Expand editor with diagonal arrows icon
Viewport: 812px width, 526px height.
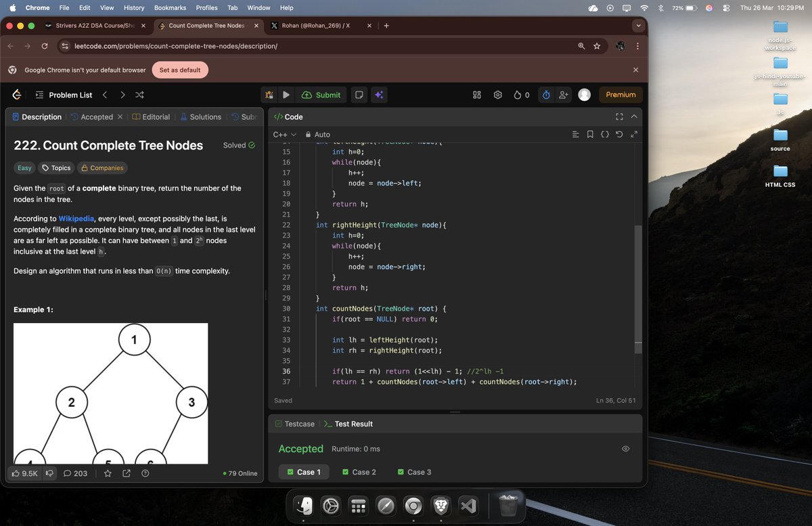(634, 134)
